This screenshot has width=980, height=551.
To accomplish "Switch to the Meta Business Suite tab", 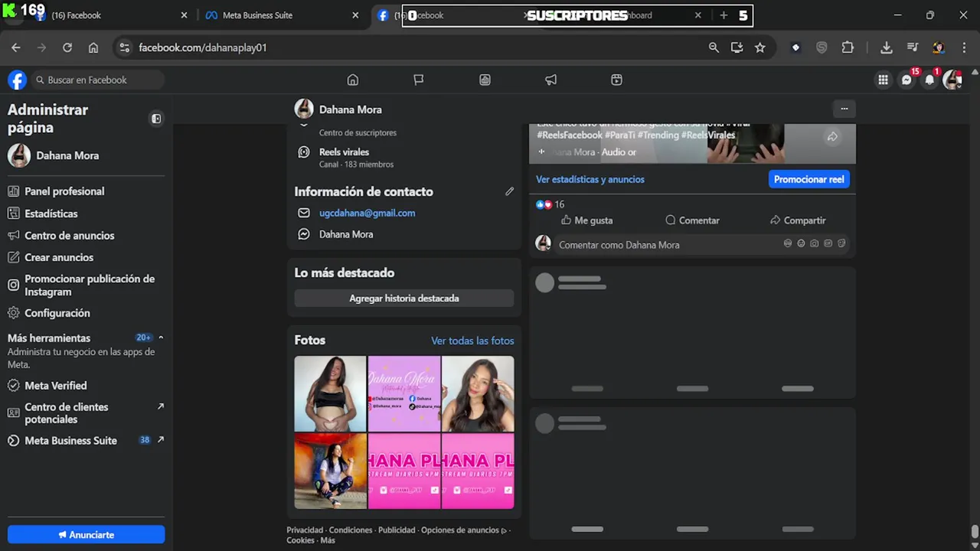I will [x=279, y=15].
